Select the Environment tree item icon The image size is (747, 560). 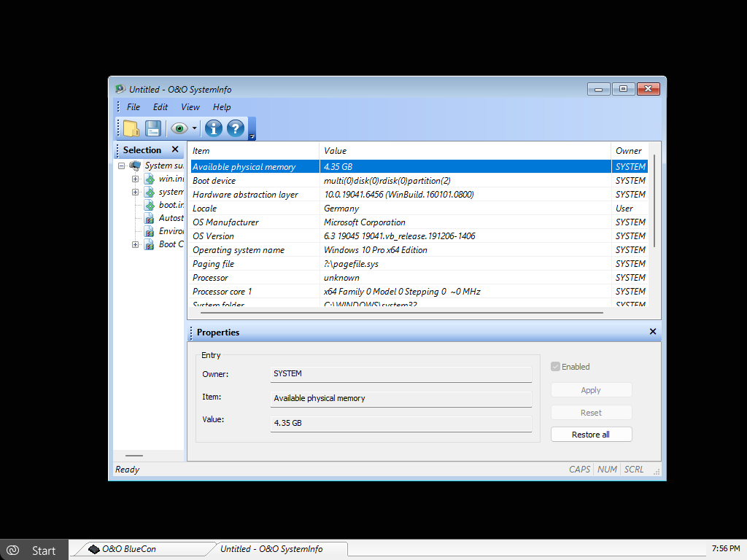[150, 231]
